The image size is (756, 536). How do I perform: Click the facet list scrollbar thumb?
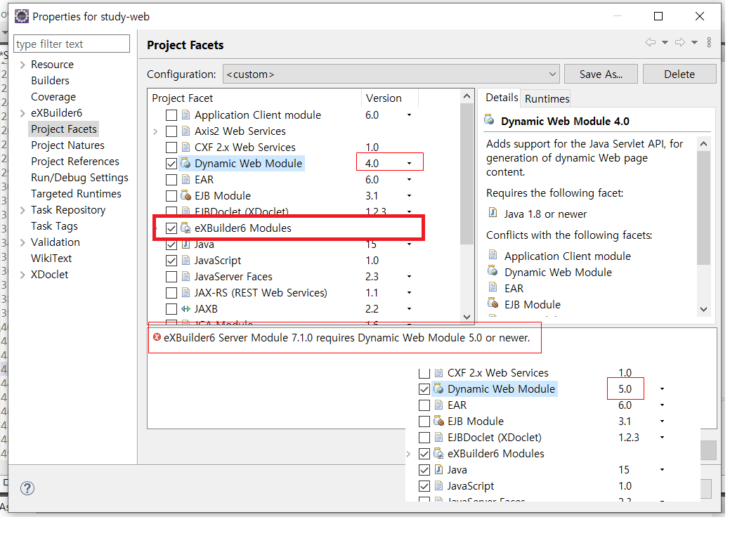tap(467, 174)
